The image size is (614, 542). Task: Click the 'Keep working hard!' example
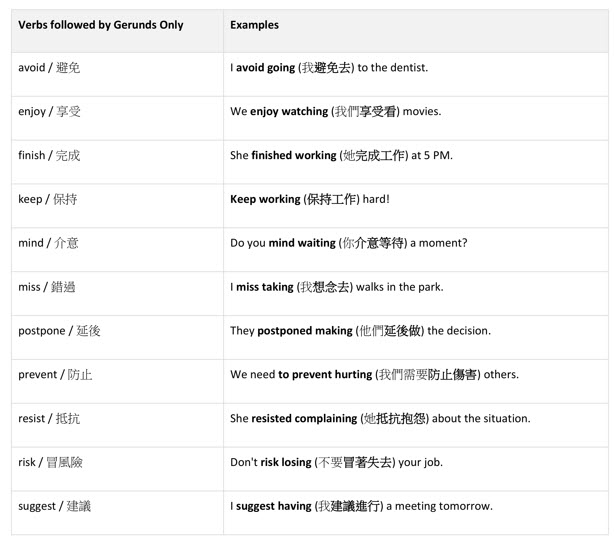[x=310, y=199]
